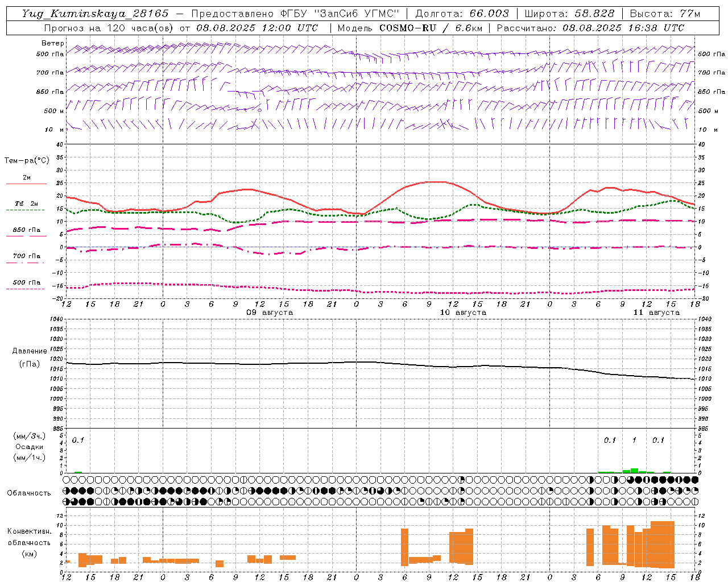Select the date label 11 августа
Screen dimensions: 728x582
tap(656, 313)
